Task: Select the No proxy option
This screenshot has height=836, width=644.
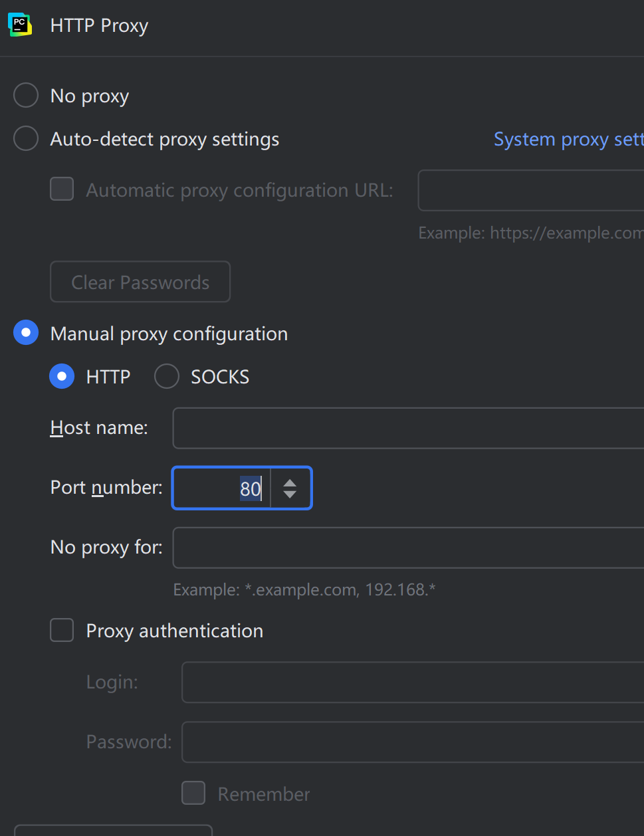Action: pyautogui.click(x=26, y=96)
